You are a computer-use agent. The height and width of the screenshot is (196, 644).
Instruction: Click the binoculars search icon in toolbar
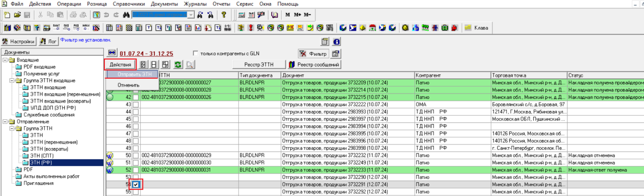[x=126, y=15]
